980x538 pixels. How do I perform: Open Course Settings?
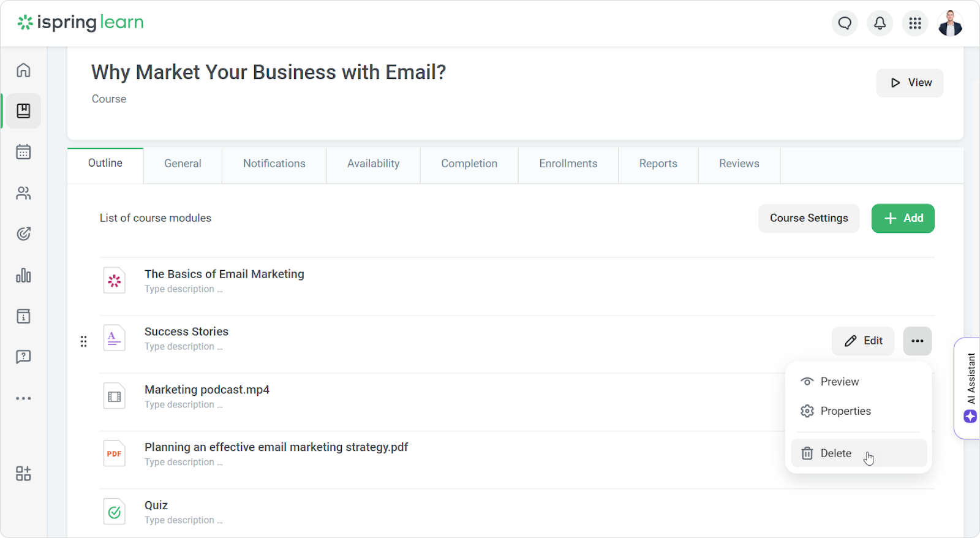(x=809, y=218)
